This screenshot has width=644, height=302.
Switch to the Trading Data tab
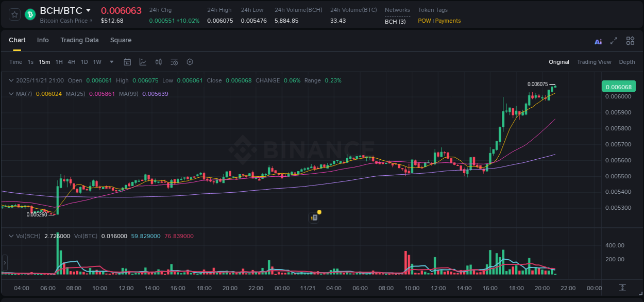79,40
